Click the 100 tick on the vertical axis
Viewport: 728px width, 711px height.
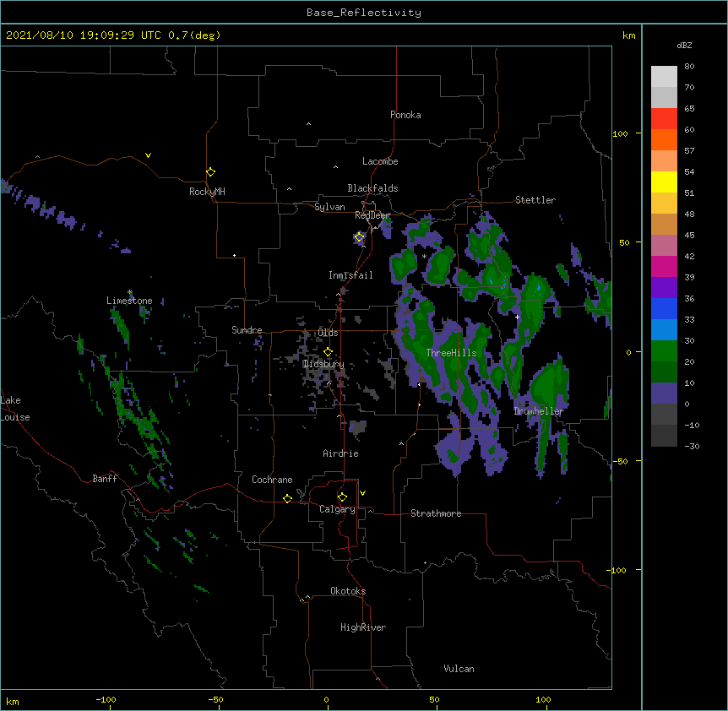point(620,133)
